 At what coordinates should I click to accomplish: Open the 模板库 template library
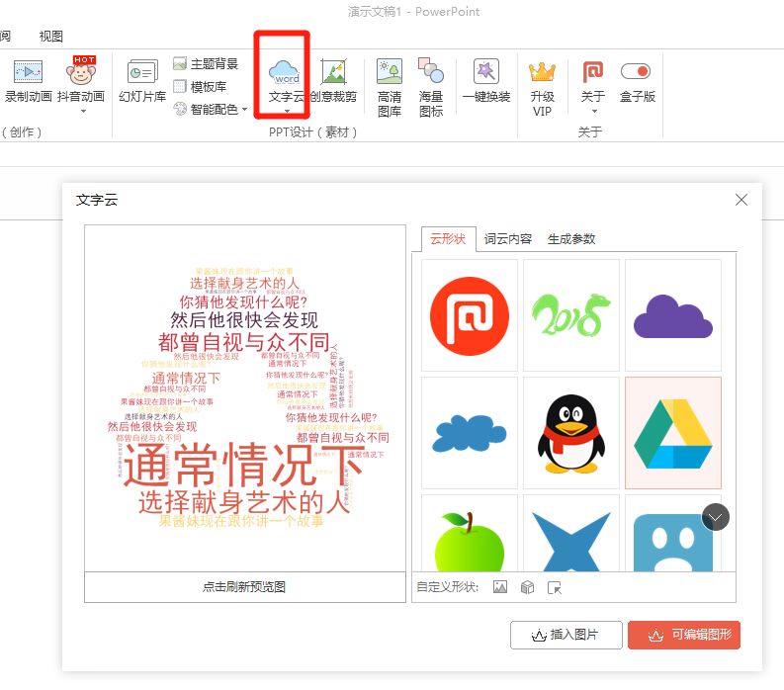coord(200,87)
